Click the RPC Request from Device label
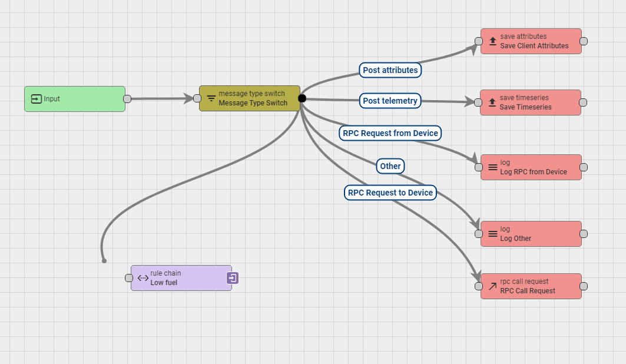The height and width of the screenshot is (364, 626). (390, 133)
